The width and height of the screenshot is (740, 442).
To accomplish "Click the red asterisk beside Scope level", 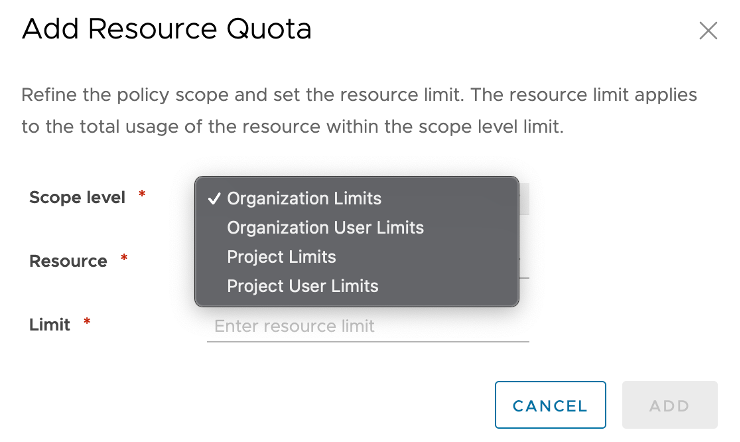I will 142,195.
